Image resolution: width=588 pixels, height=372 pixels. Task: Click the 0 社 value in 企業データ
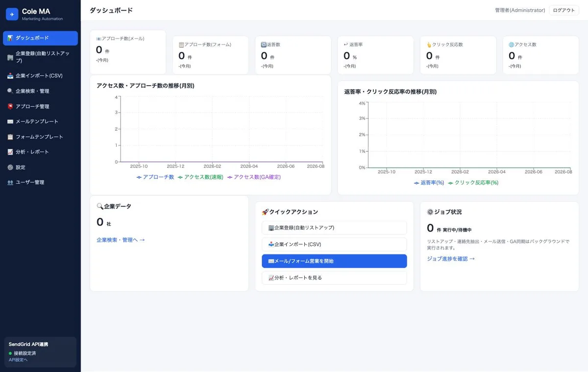tap(104, 222)
